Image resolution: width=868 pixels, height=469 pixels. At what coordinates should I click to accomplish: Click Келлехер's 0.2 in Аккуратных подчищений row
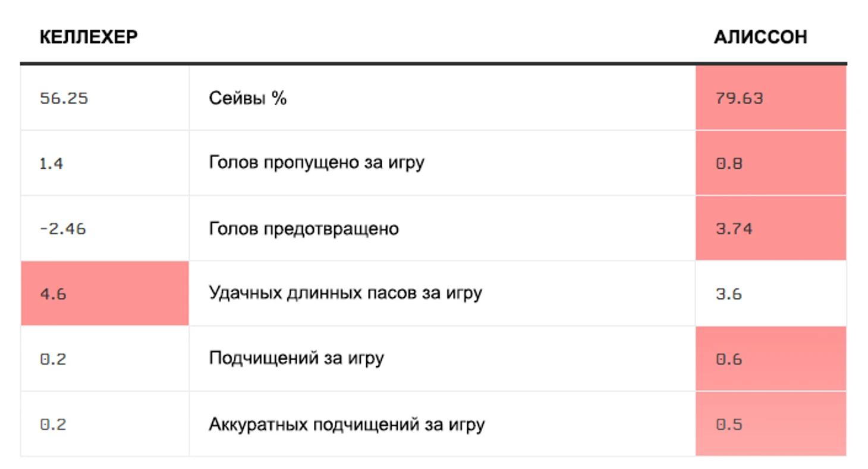(52, 425)
